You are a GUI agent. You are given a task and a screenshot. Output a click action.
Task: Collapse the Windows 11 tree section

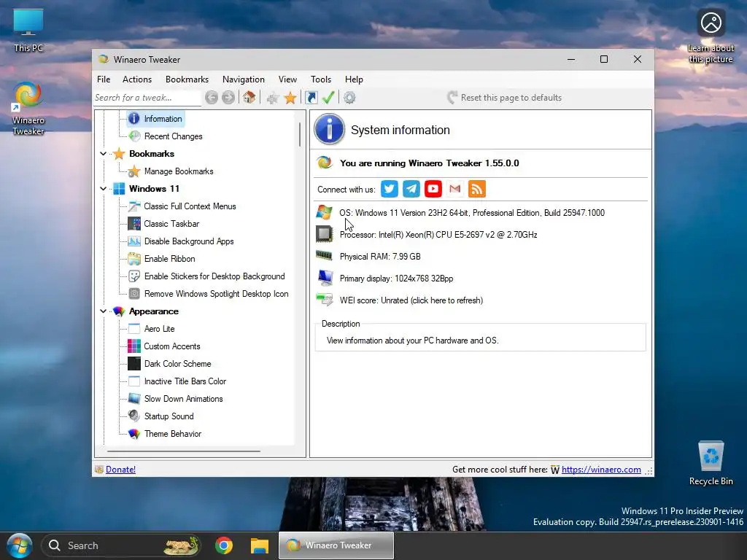tap(103, 189)
